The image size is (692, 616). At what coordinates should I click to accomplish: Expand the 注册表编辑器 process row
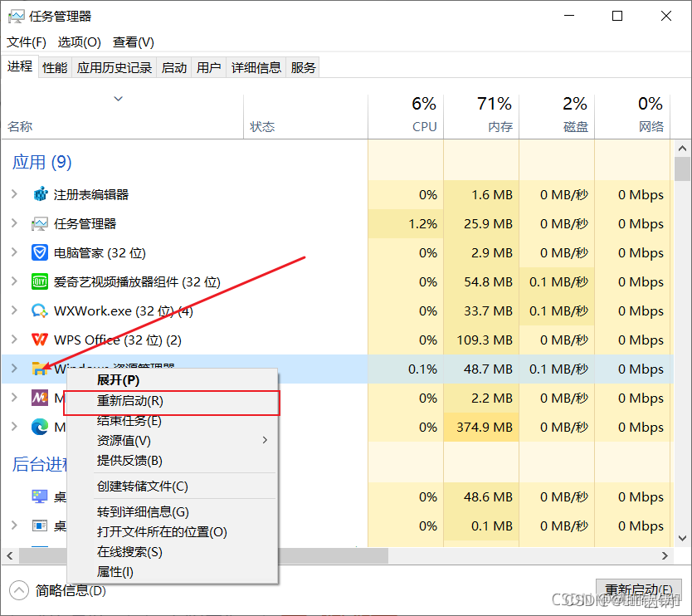(x=14, y=194)
